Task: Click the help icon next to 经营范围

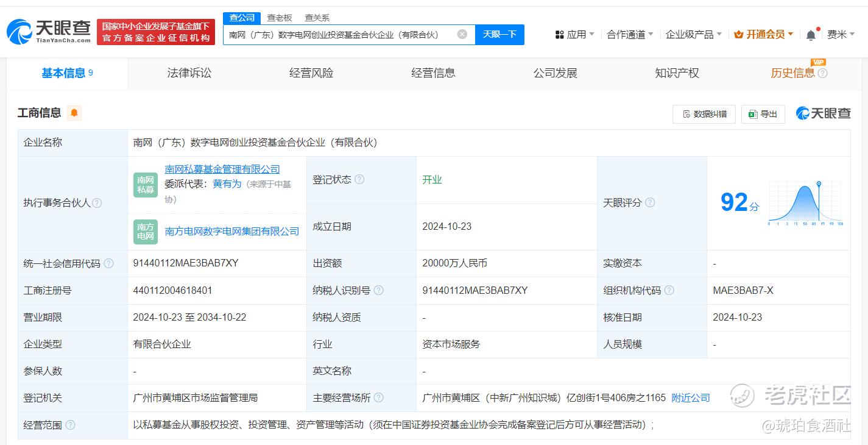Action: click(71, 425)
